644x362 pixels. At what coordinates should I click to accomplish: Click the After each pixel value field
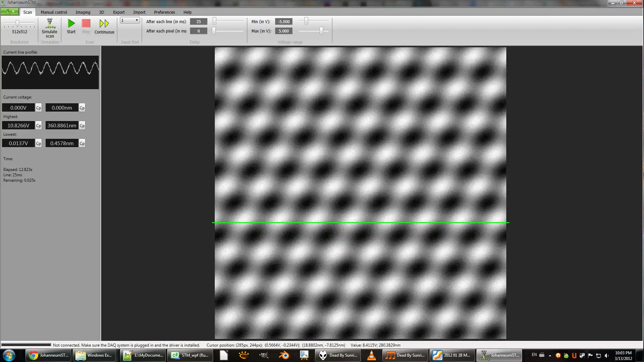(x=199, y=31)
